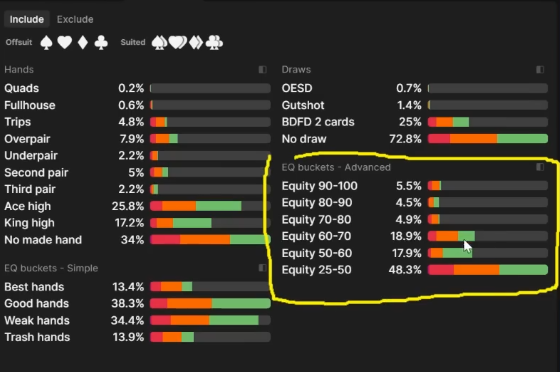Viewport: 560px width, 372px height.
Task: Toggle the Hands panel layout icon
Action: (x=262, y=69)
